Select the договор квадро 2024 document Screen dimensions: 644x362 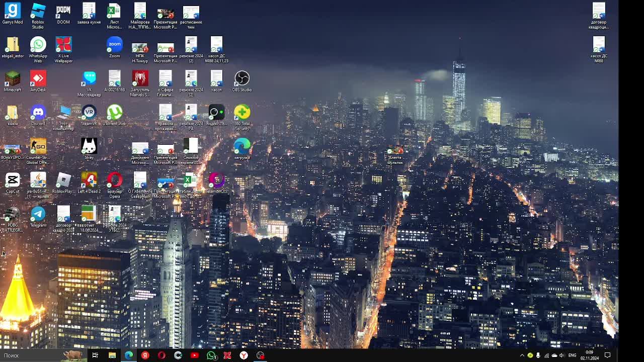[x=63, y=219]
